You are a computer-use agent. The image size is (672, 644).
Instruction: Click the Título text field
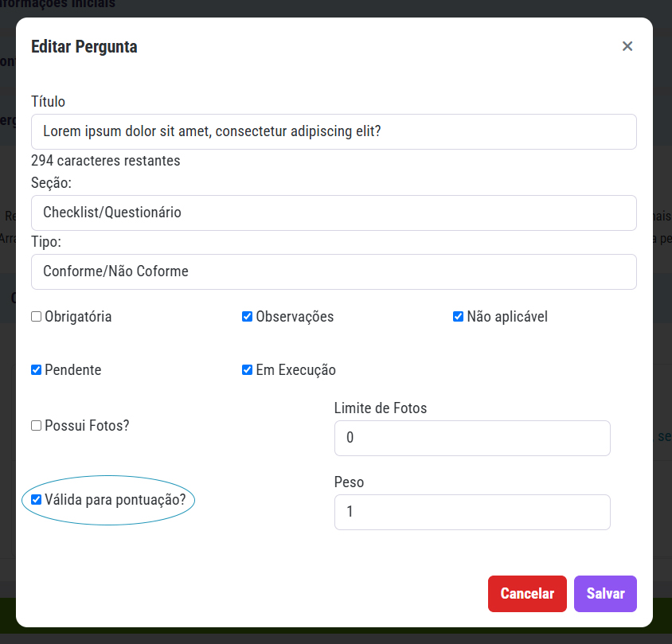pyautogui.click(x=334, y=131)
